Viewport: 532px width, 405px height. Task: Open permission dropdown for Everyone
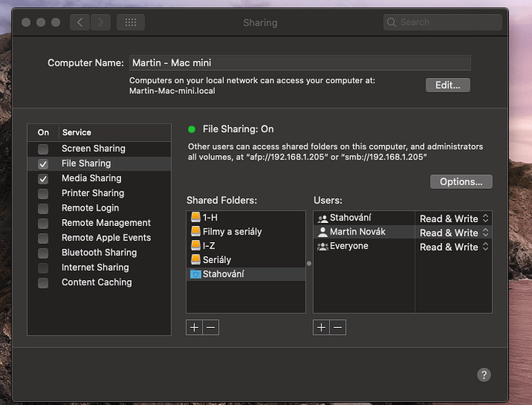pyautogui.click(x=453, y=247)
